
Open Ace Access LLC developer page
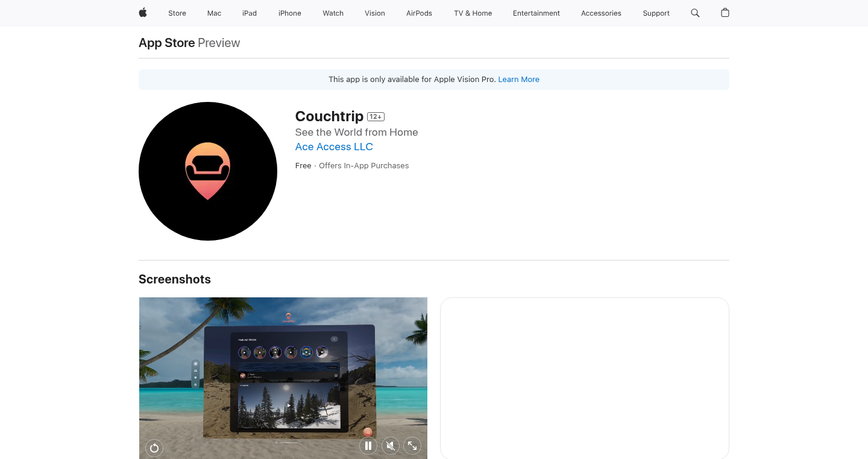[x=334, y=147]
